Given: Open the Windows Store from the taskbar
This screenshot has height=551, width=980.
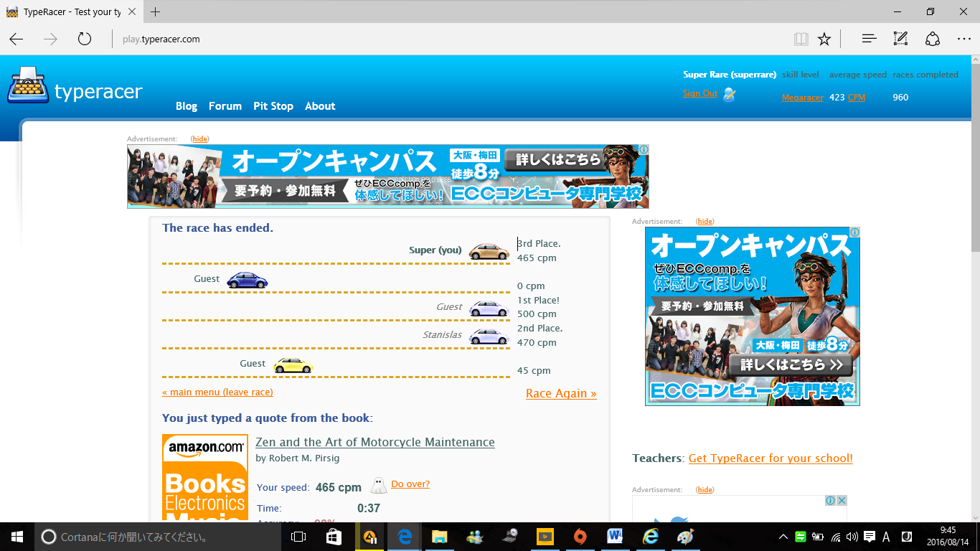Looking at the screenshot, I should (334, 536).
